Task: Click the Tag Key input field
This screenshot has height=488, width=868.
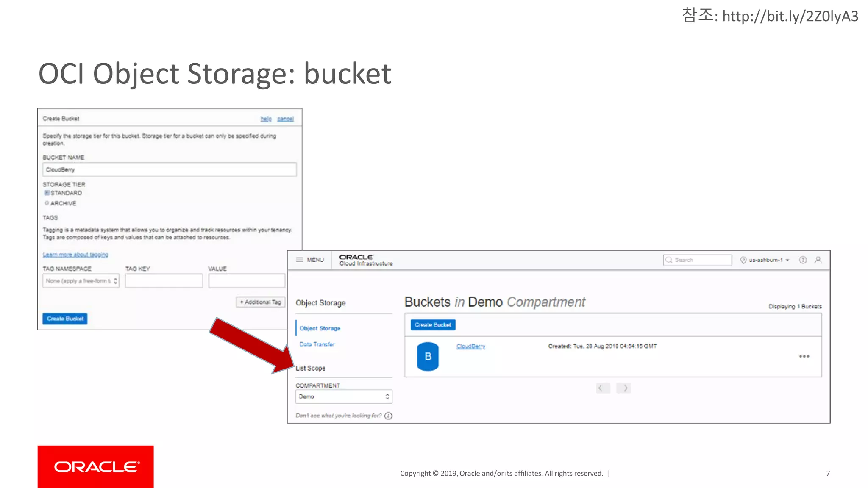Action: click(x=164, y=281)
